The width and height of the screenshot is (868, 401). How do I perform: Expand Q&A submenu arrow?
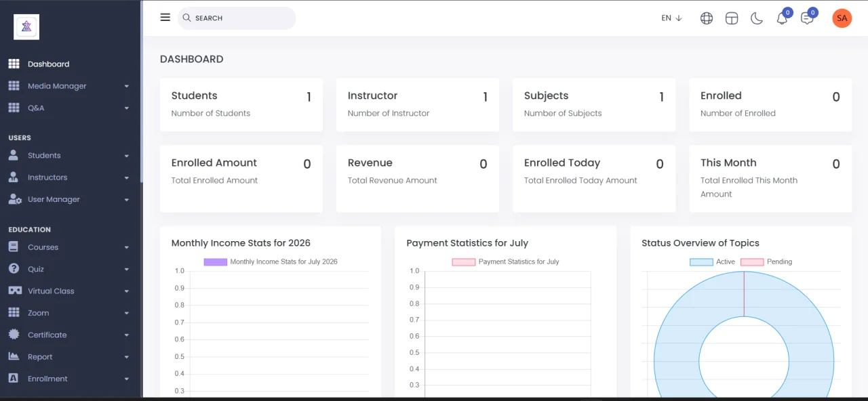(127, 108)
